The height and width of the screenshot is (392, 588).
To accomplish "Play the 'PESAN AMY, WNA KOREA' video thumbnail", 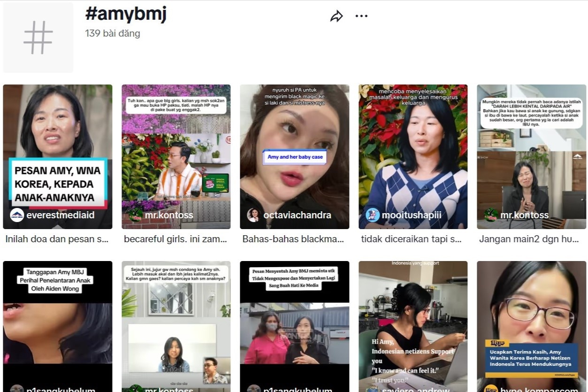I will (x=58, y=155).
